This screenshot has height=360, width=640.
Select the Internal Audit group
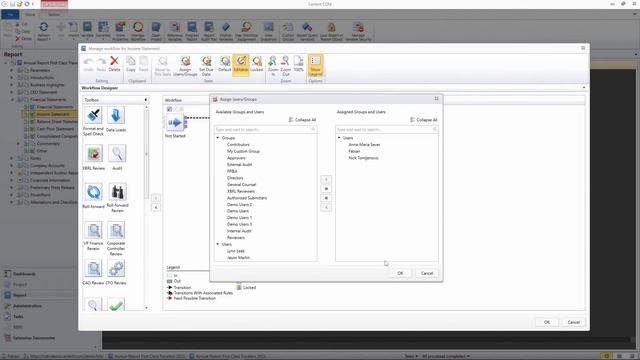point(239,231)
